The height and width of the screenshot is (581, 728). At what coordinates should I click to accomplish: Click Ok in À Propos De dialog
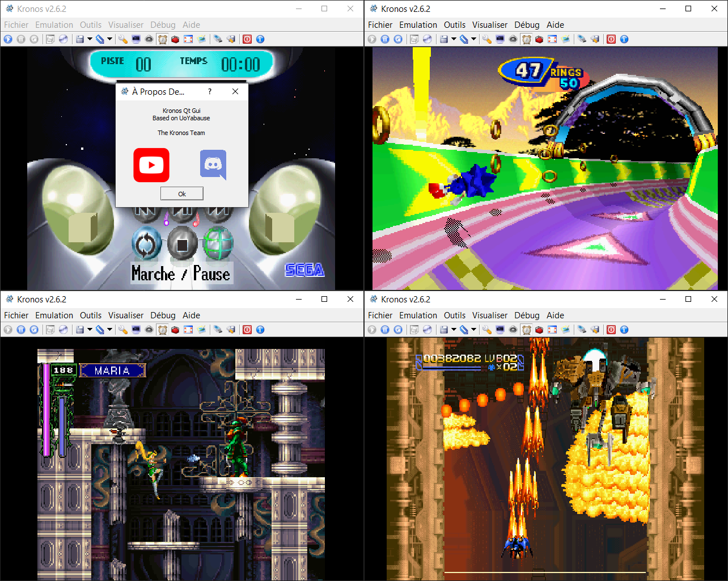point(182,193)
